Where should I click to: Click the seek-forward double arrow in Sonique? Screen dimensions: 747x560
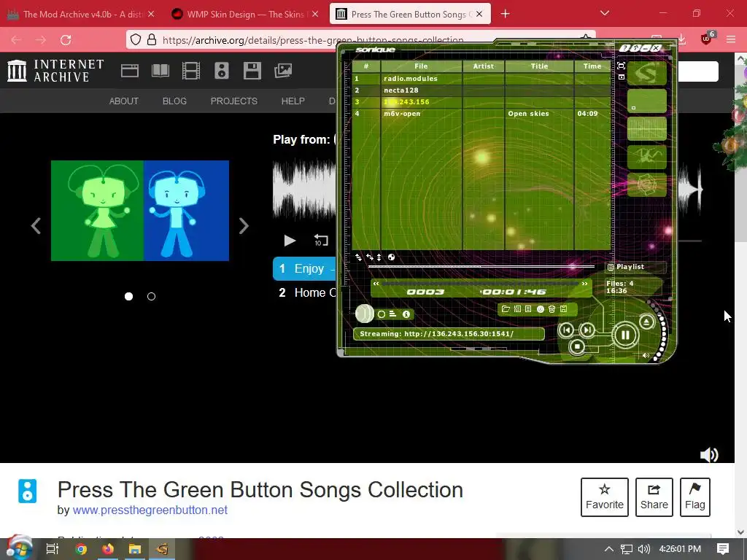click(584, 284)
